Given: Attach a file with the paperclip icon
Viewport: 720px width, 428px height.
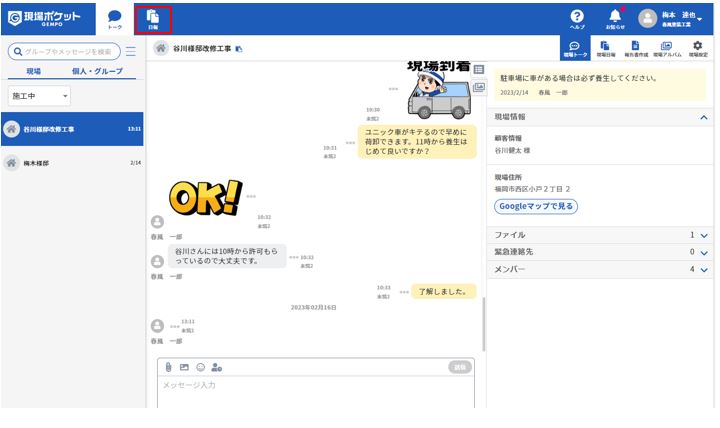Looking at the screenshot, I should 169,367.
